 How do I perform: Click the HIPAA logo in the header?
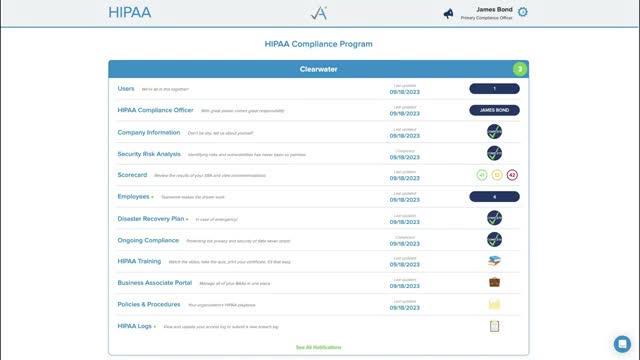[130, 12]
